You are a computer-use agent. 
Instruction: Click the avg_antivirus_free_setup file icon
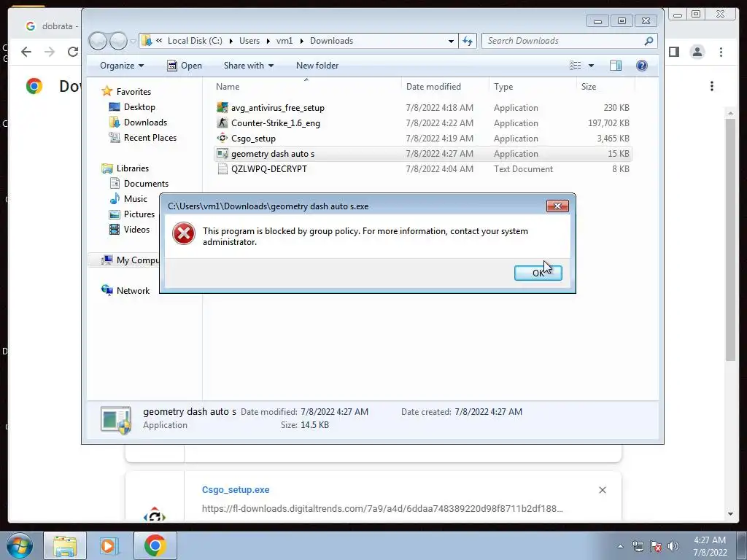[x=222, y=108]
